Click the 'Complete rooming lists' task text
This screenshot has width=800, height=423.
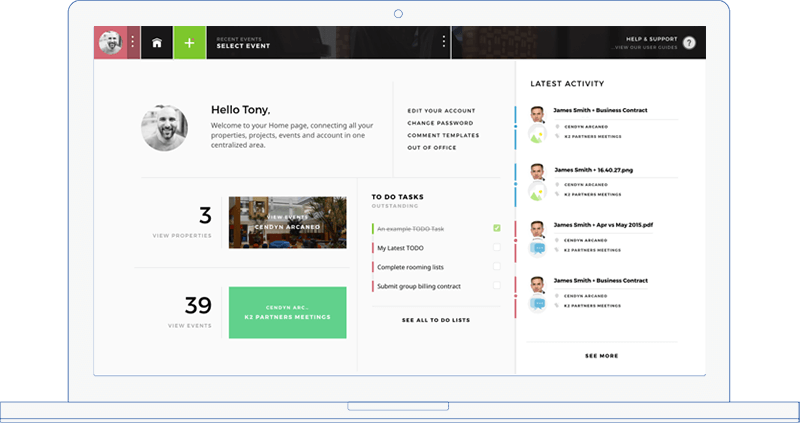click(410, 267)
